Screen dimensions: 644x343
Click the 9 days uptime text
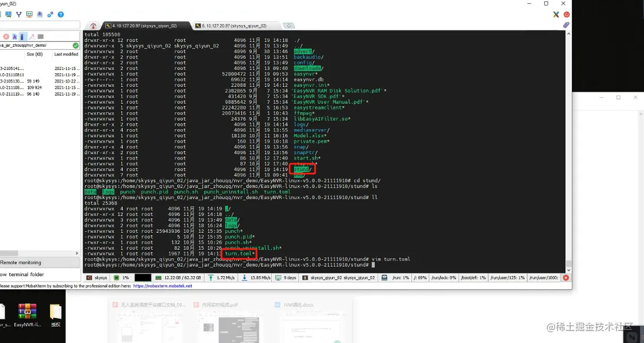pos(290,278)
